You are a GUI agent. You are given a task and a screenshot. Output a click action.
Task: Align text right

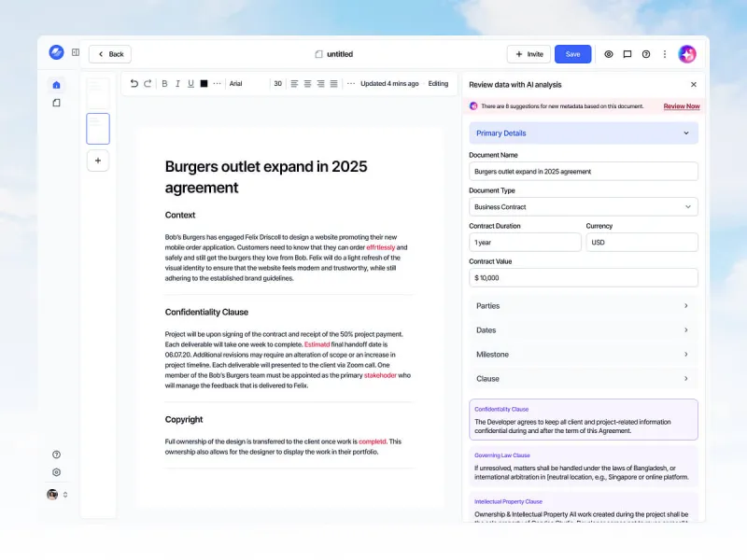(x=320, y=83)
